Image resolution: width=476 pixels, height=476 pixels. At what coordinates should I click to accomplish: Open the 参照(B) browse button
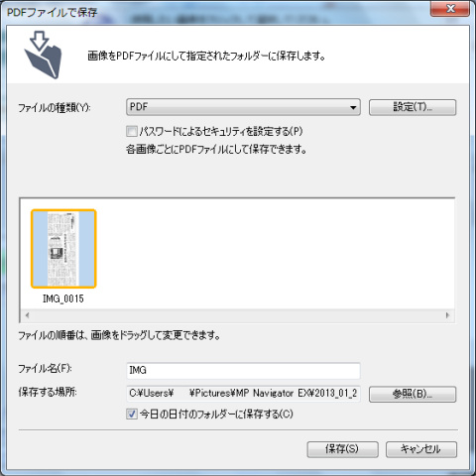413,394
